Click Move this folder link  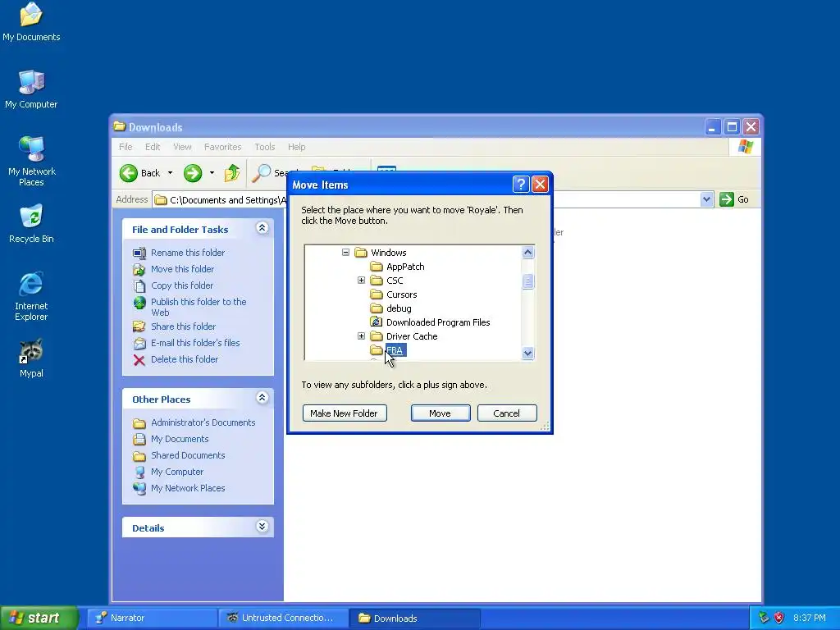coord(182,269)
